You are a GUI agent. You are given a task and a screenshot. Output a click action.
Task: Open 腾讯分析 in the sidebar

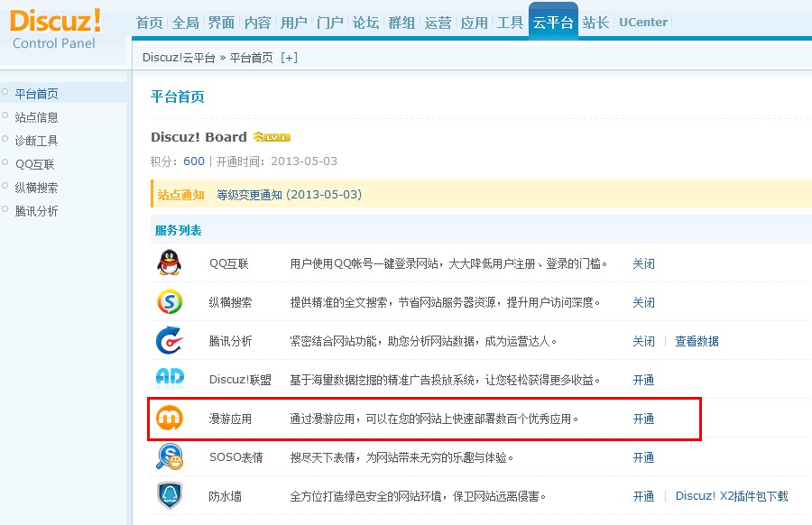tap(36, 211)
